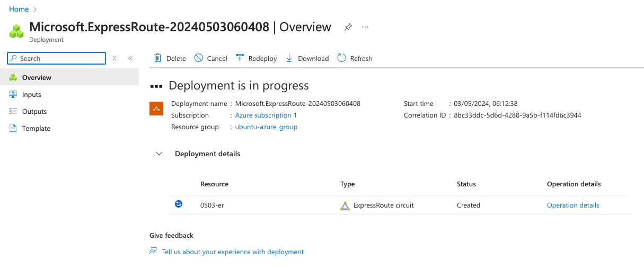Collapse the sidebar with double chevron
This screenshot has height=269, width=644.
pyautogui.click(x=130, y=58)
